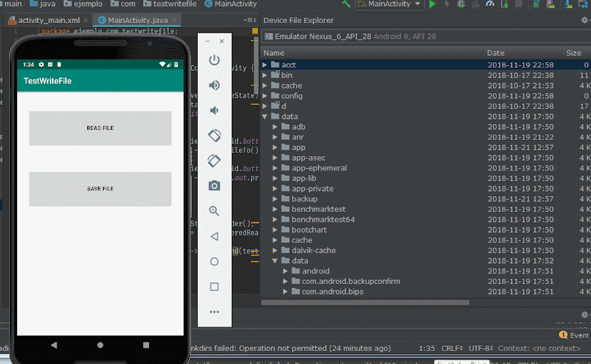The image size is (591, 364).
Task: Close the MainActivity.java tab
Action: 174,20
